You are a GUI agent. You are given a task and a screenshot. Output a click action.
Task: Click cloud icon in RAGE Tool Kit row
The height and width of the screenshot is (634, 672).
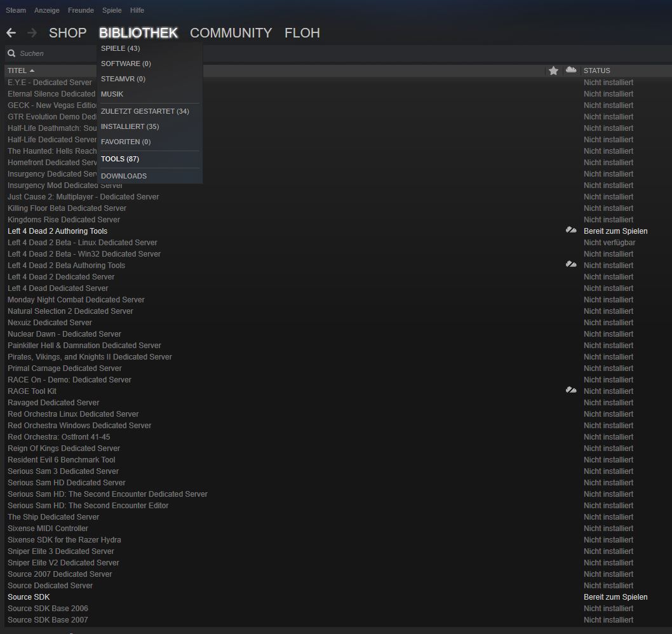click(x=571, y=390)
